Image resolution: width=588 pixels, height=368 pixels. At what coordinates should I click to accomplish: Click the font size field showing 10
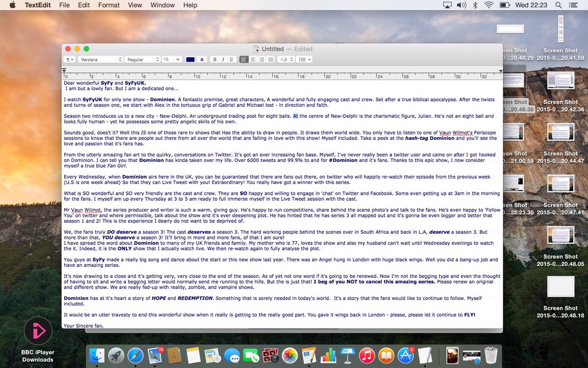[x=168, y=59]
